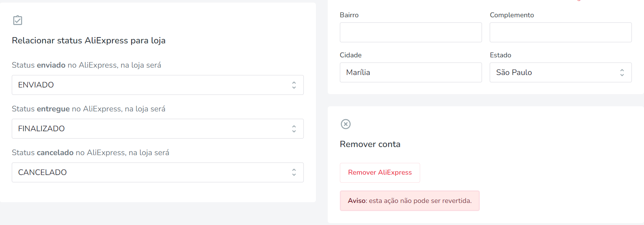Click into the Complemento text field
Image resolution: width=644 pixels, height=225 pixels.
click(x=560, y=32)
